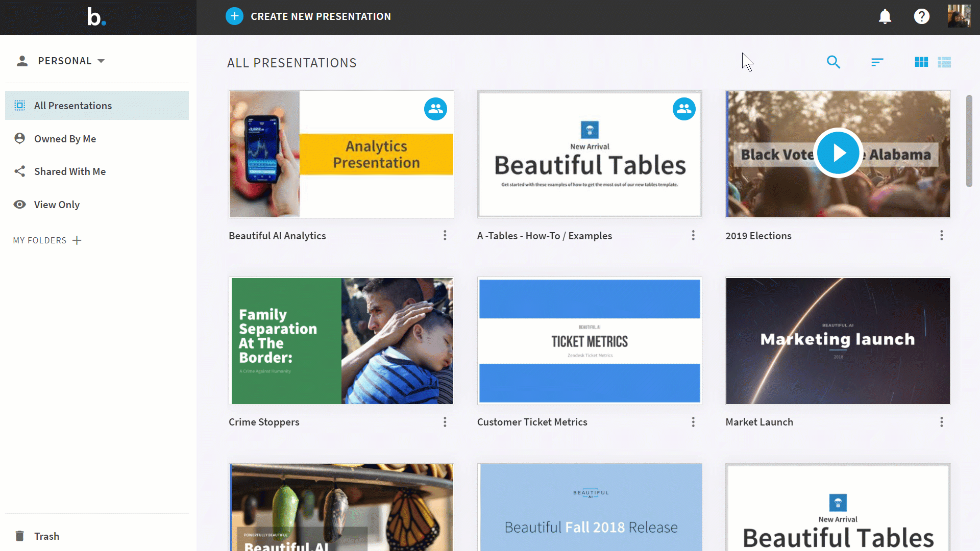Open Customer Ticket Metrics thumbnail
The width and height of the screenshot is (980, 551).
(x=590, y=341)
